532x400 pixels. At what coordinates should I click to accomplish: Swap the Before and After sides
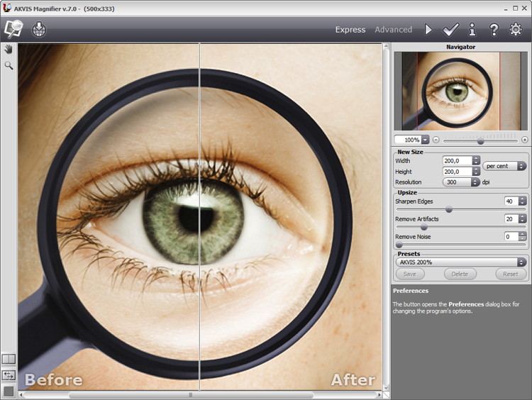click(9, 375)
